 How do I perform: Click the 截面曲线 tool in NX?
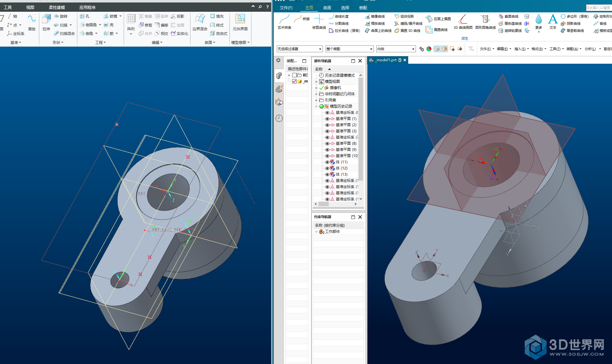[508, 16]
